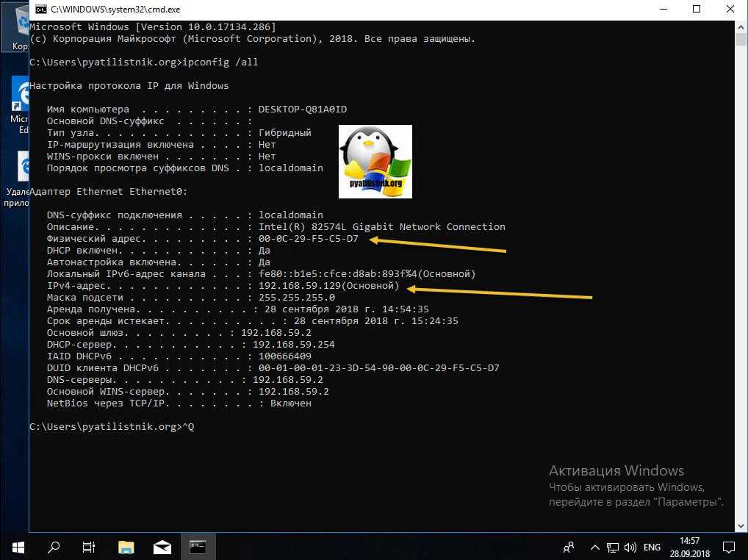Switch the ENG input language indicator
The height and width of the screenshot is (560, 748).
tap(652, 548)
